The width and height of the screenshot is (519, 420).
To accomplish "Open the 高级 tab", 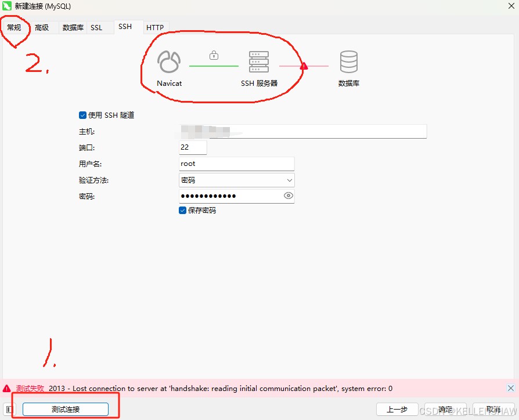I will click(42, 27).
